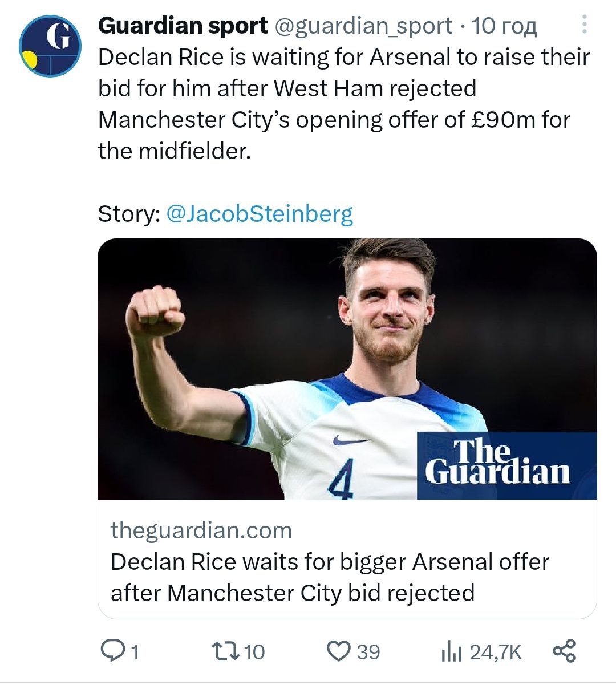Click the like count "39"
The height and width of the screenshot is (693, 616).
click(368, 652)
